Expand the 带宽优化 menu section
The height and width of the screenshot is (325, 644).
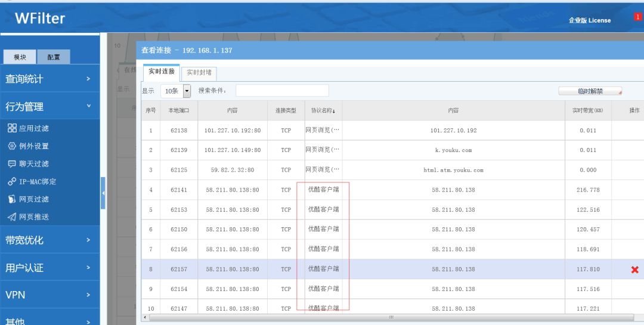point(49,240)
